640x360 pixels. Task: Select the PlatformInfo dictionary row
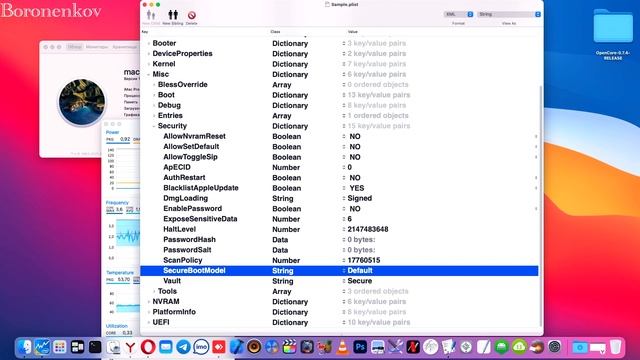(339, 312)
